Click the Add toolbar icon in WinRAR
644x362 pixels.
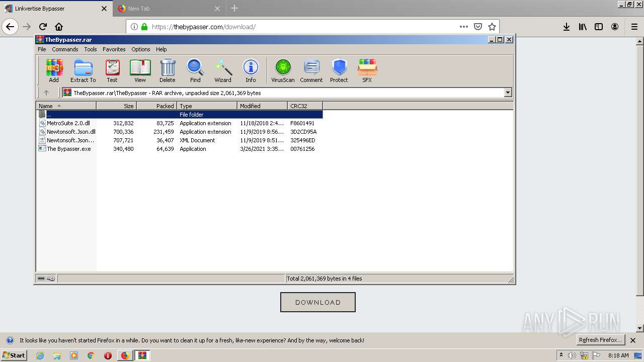[x=54, y=70]
